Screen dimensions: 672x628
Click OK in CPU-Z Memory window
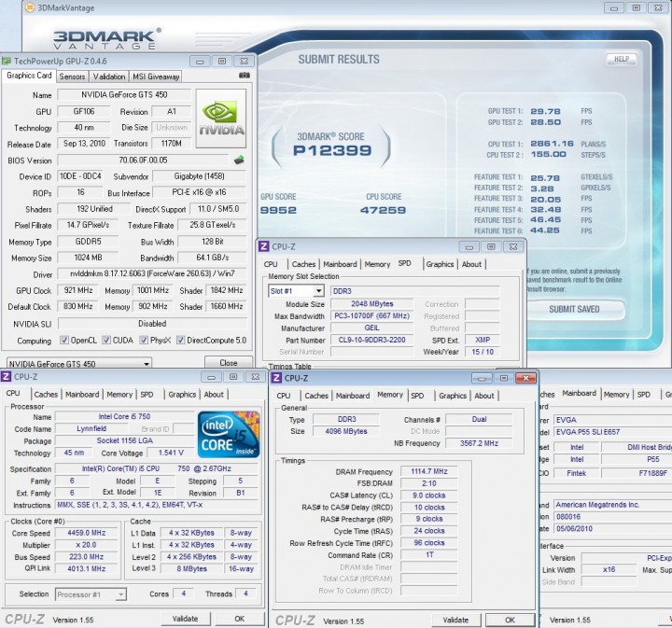pyautogui.click(x=510, y=620)
